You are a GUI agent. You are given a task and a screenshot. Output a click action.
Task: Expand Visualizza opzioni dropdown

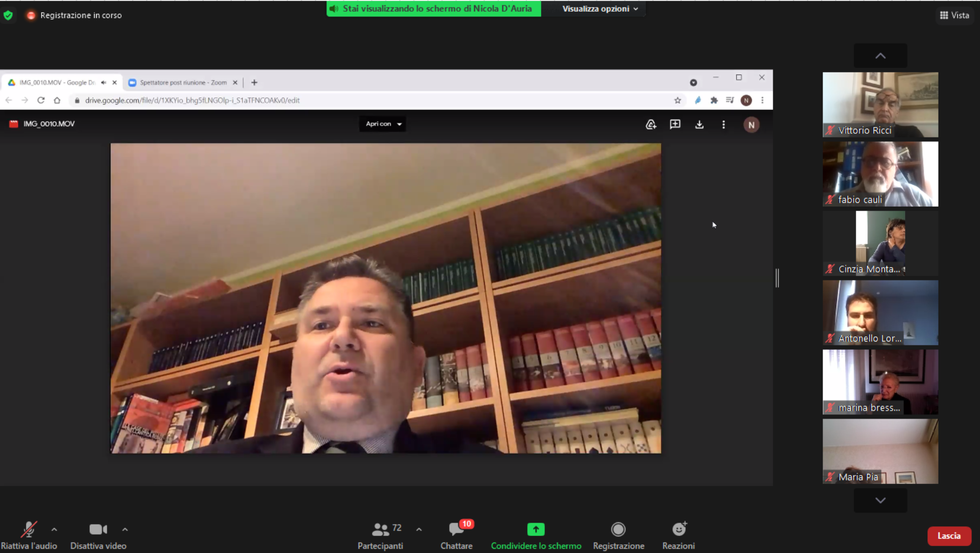click(600, 8)
